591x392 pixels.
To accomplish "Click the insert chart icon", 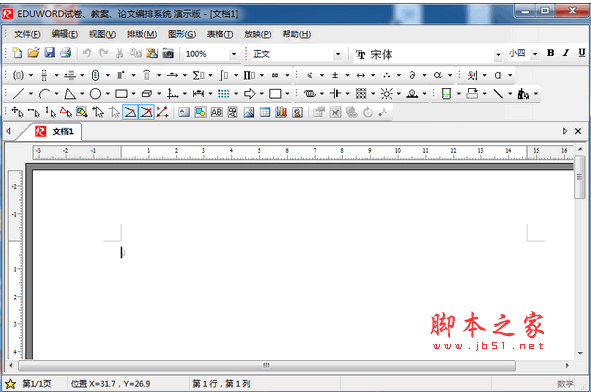I will (x=281, y=112).
